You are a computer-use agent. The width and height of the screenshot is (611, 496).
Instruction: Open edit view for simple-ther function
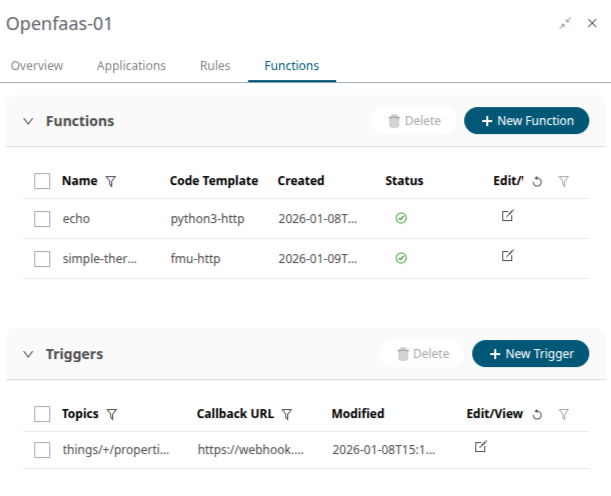tap(507, 257)
